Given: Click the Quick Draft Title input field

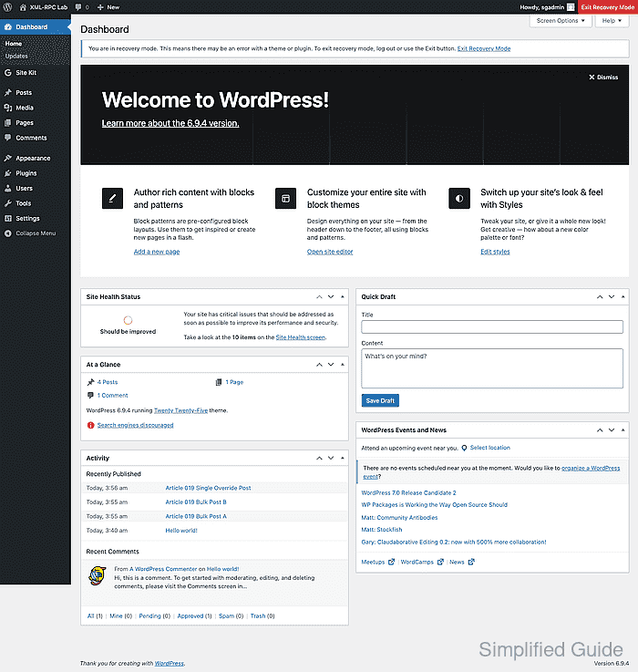Looking at the screenshot, I should (491, 326).
